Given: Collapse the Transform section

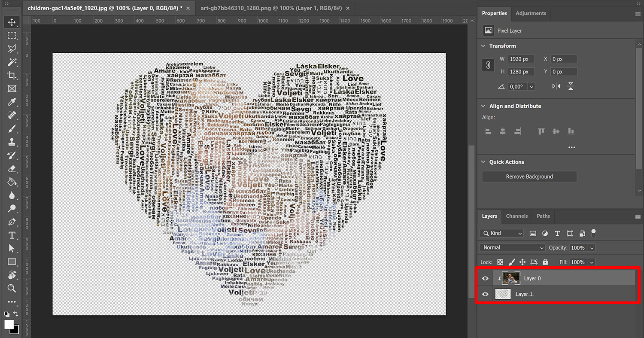Looking at the screenshot, I should click(x=483, y=46).
